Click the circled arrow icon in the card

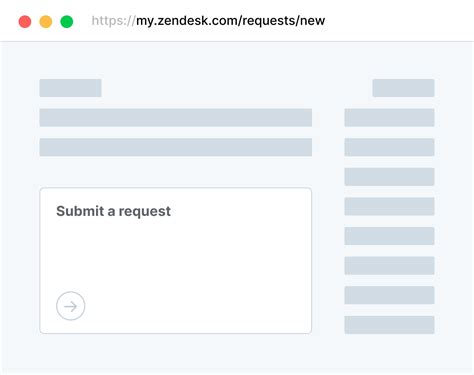pyautogui.click(x=70, y=306)
